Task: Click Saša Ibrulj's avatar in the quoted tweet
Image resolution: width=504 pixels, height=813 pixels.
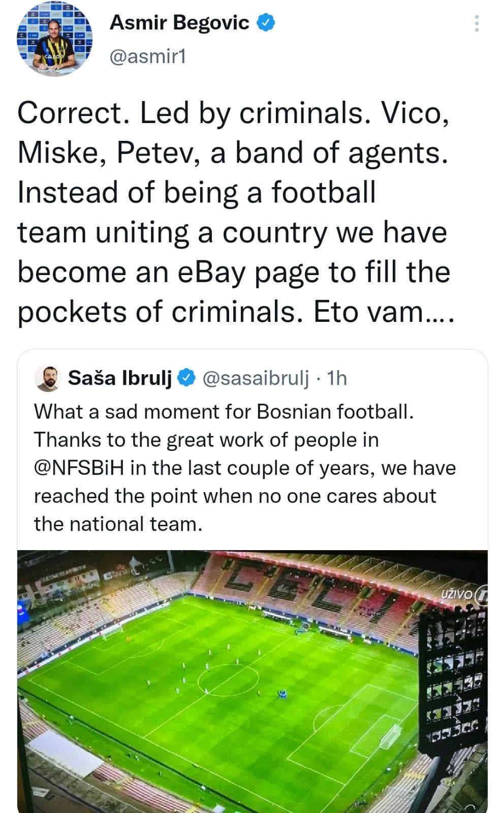Action: [48, 378]
